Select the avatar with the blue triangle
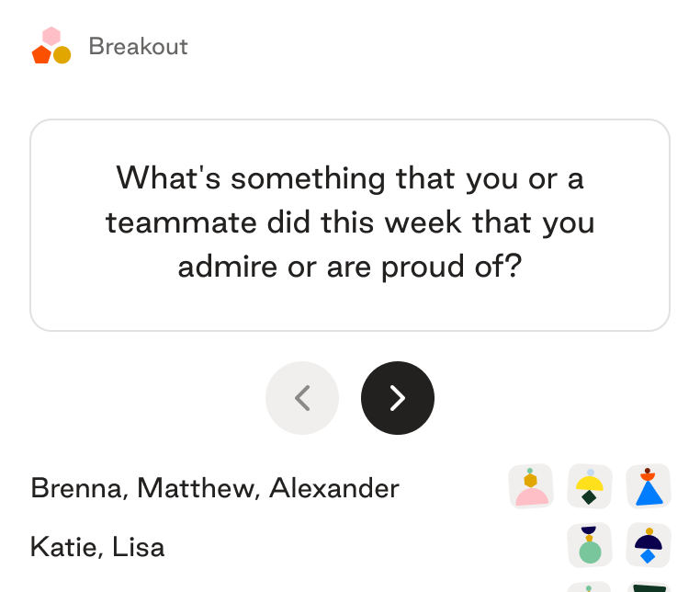700x592 pixels. pyautogui.click(x=649, y=487)
